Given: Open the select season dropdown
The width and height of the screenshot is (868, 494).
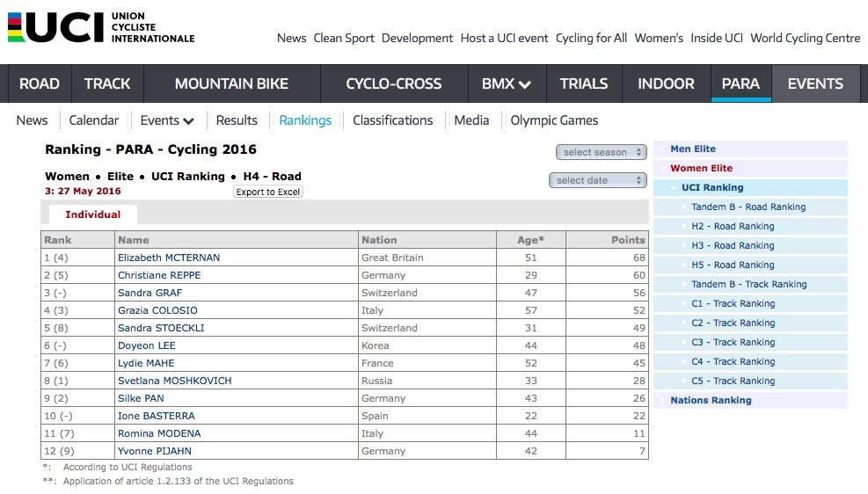Looking at the screenshot, I should [601, 152].
